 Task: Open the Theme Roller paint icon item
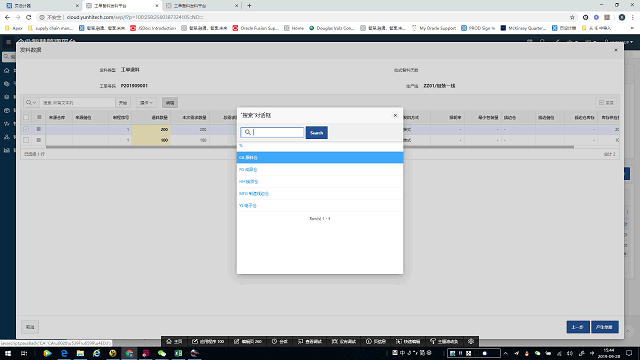(x=444, y=341)
